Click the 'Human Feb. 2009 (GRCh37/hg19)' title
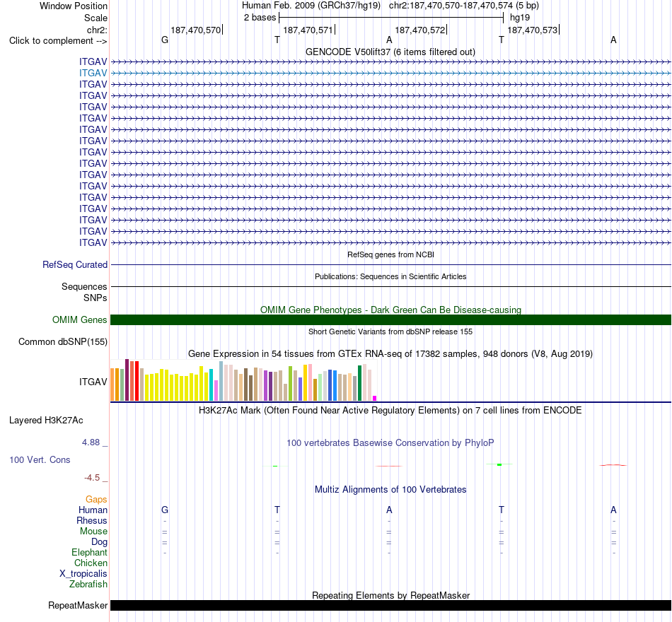The width and height of the screenshot is (672, 622). pyautogui.click(x=311, y=6)
